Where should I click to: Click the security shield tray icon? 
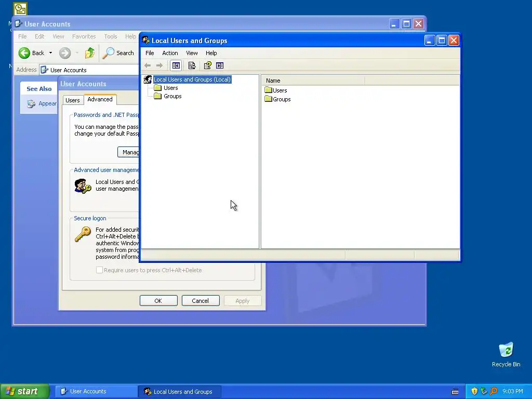click(x=474, y=391)
